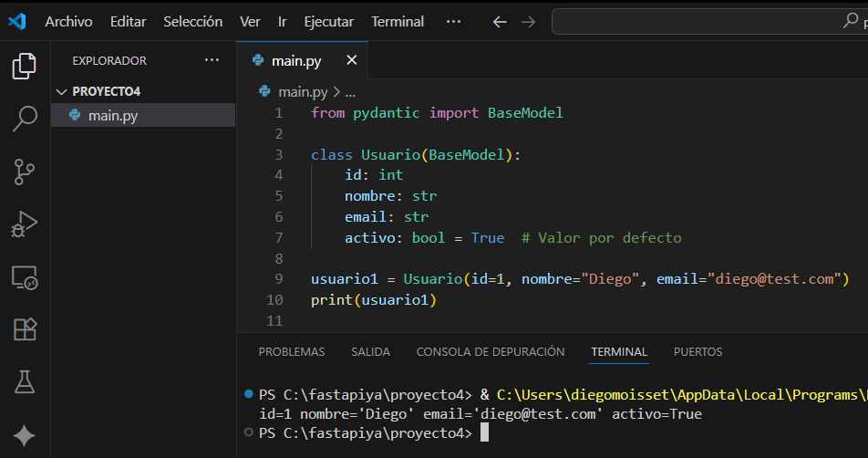Open the Ir menu

283,22
